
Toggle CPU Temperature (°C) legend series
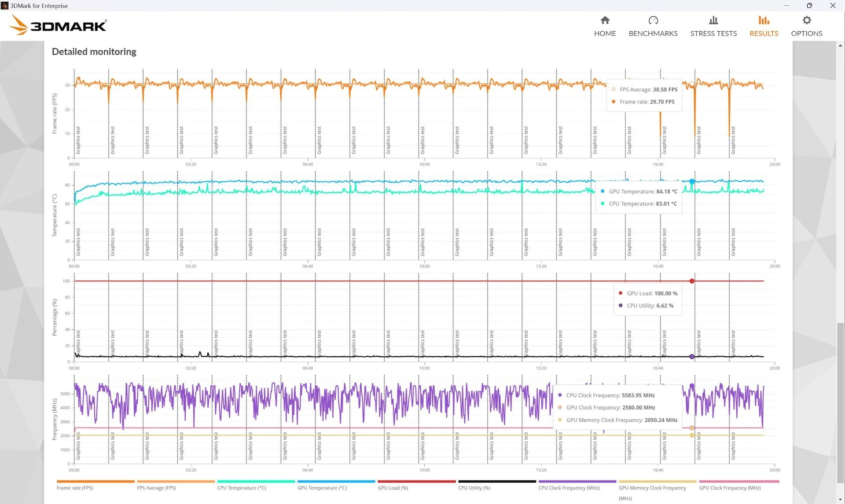(x=242, y=488)
